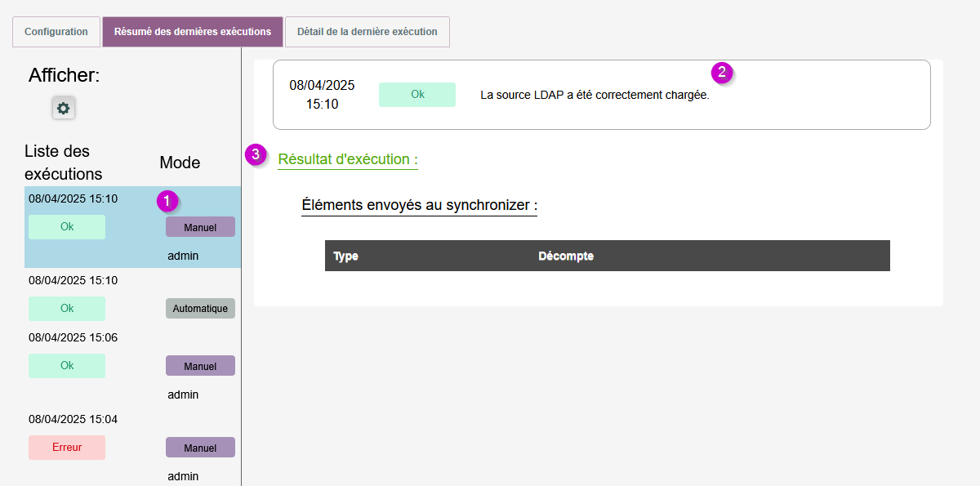Screen dimensions: 980x486
Task: Click the gear settings icon under Afficher
Action: coord(63,108)
